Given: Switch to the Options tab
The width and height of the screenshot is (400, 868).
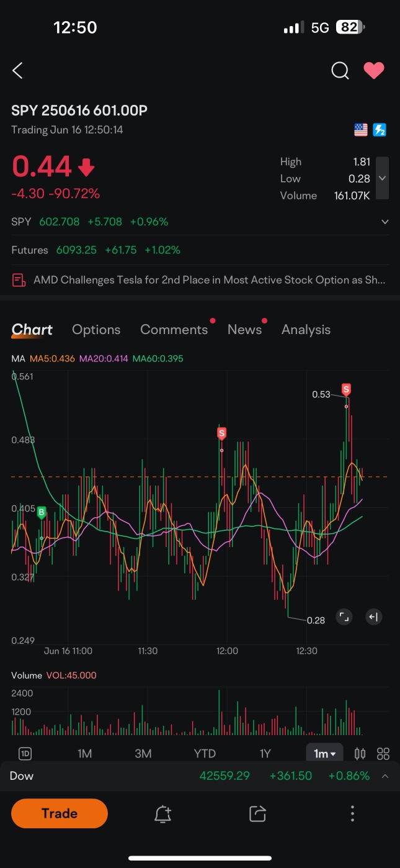Looking at the screenshot, I should [96, 330].
